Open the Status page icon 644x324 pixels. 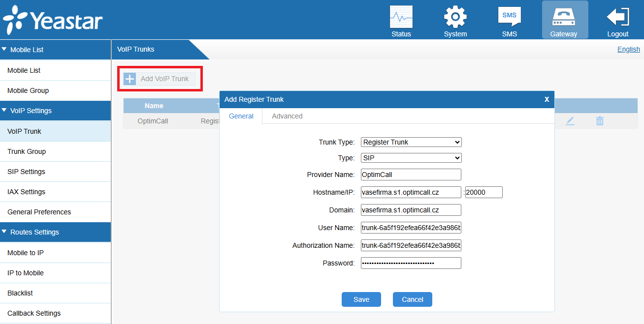[401, 17]
